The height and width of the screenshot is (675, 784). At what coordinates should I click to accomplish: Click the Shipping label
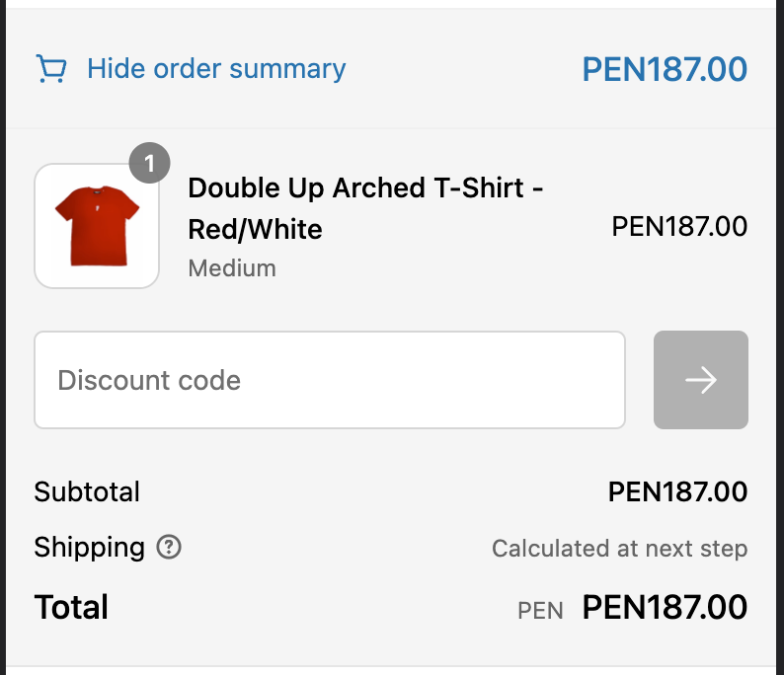pos(89,547)
